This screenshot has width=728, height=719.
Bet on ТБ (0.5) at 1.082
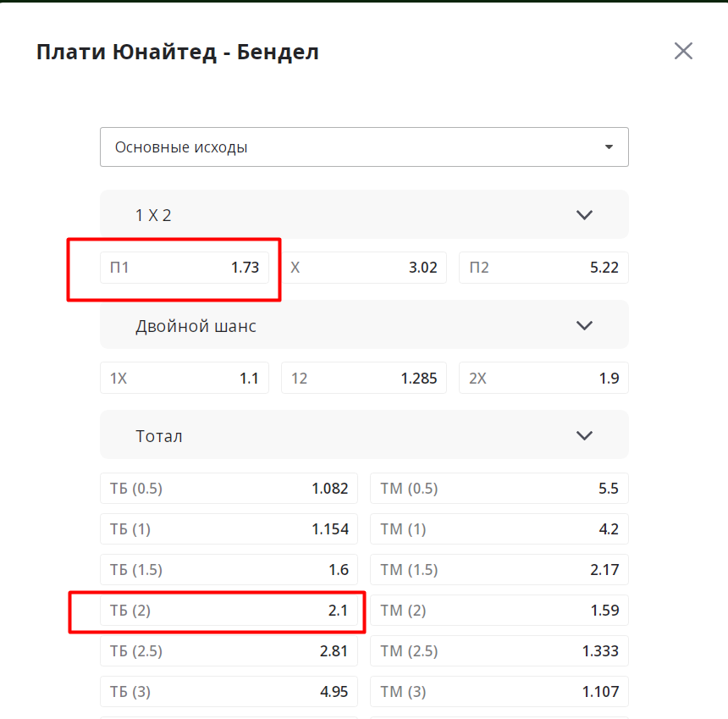coord(229,489)
